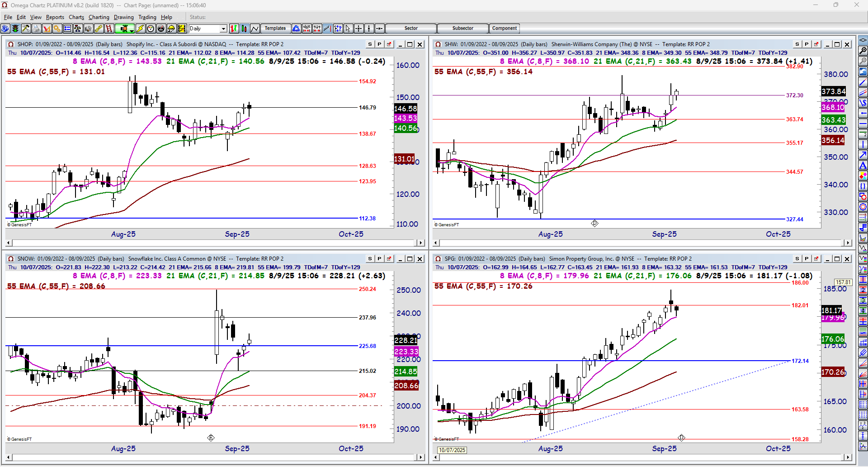Screen dimensions: 868x467
Task: Open the gauge dial toolbar icon
Action: point(151,29)
